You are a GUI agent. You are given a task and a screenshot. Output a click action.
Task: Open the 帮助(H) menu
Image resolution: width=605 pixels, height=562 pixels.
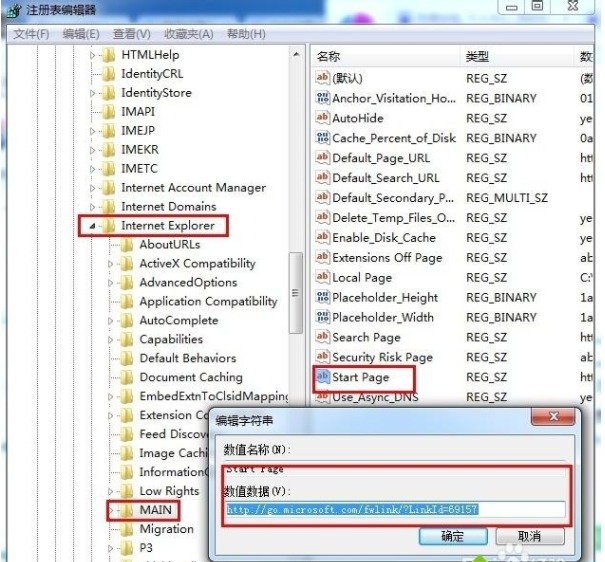coord(246,34)
